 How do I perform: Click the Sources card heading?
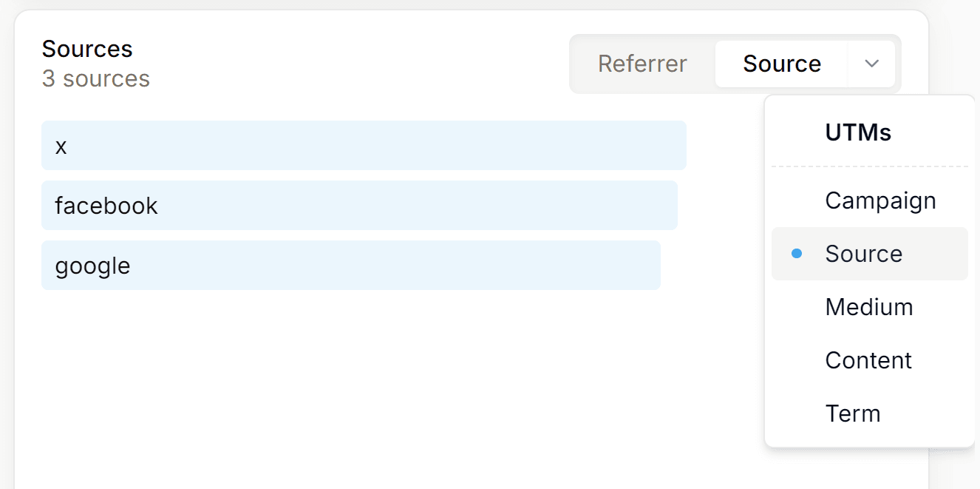pyautogui.click(x=87, y=49)
